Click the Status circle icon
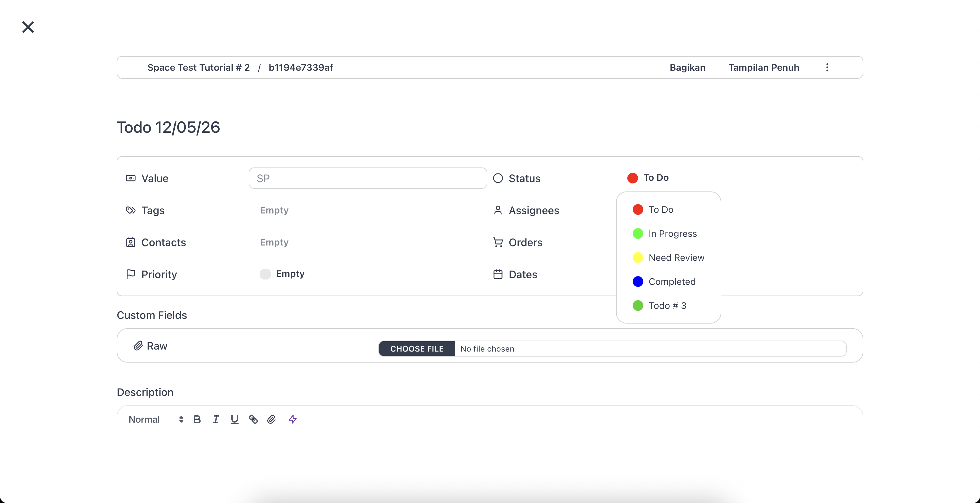This screenshot has width=980, height=503. pos(498,178)
